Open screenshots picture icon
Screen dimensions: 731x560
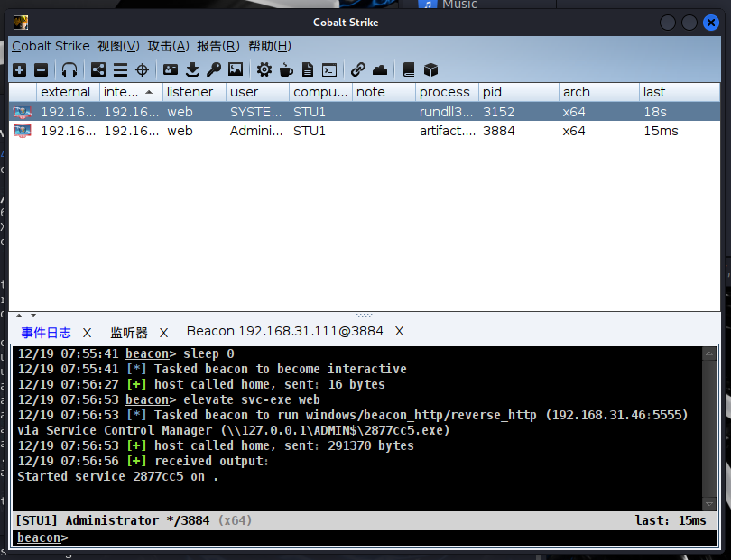click(236, 69)
